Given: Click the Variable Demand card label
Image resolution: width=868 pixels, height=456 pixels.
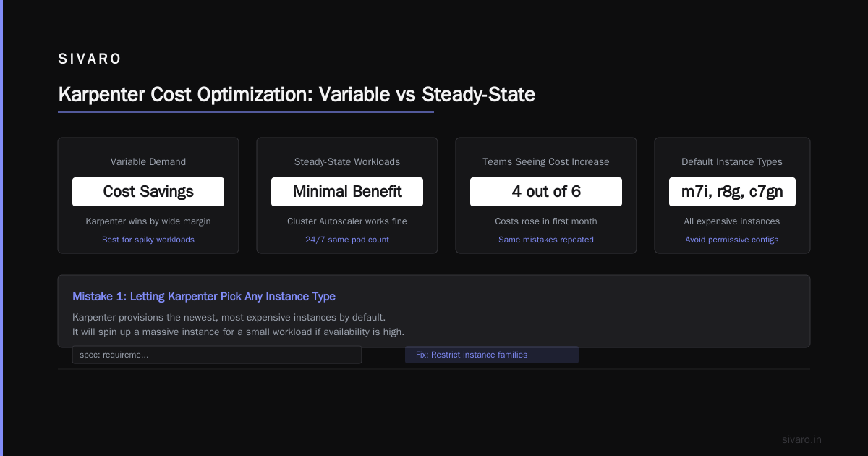Looking at the screenshot, I should (x=148, y=162).
